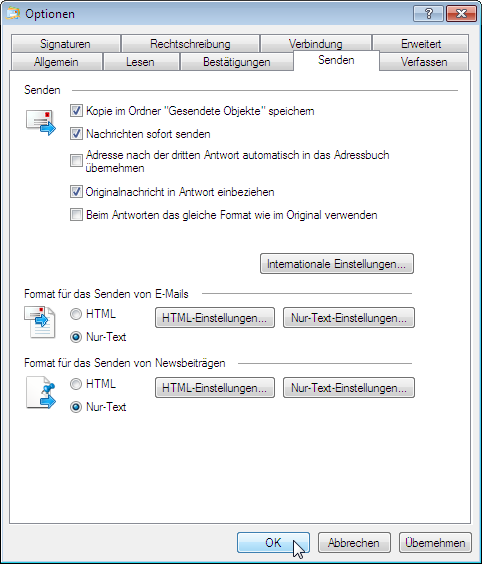Go to the Lesen tab
482x564 pixels.
[x=140, y=62]
